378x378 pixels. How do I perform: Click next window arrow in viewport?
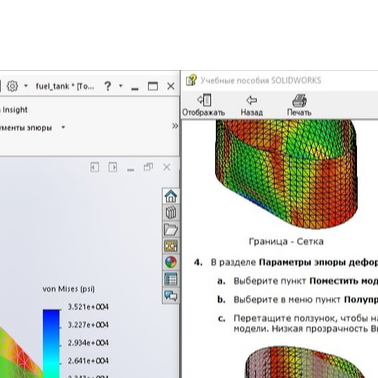[x=113, y=167]
